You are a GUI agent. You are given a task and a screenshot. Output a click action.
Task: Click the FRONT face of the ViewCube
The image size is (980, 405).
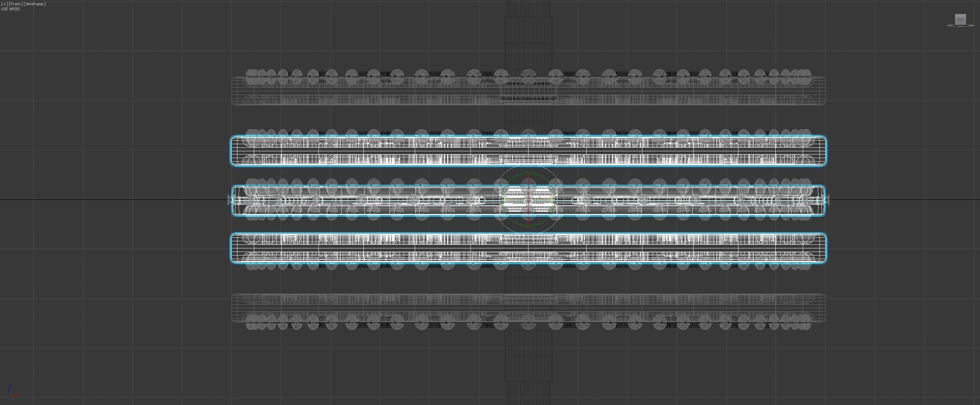pyautogui.click(x=960, y=19)
